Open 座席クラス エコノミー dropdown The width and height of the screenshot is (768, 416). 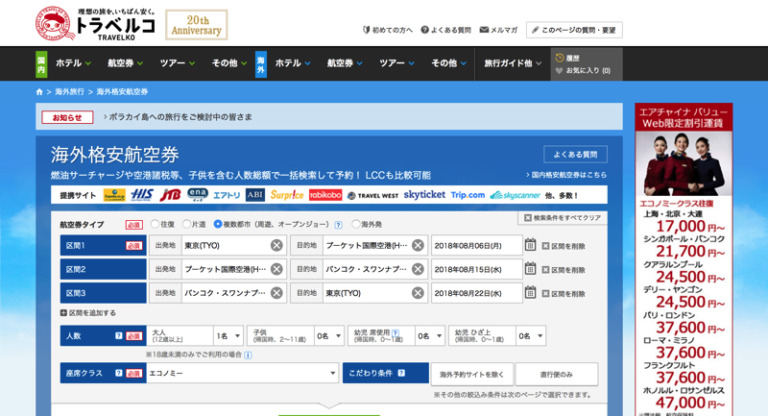click(242, 373)
